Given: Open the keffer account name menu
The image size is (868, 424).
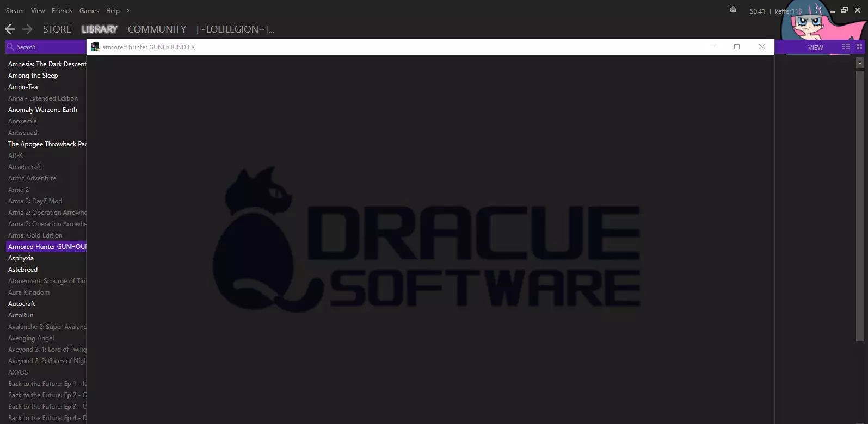Looking at the screenshot, I should (x=787, y=11).
